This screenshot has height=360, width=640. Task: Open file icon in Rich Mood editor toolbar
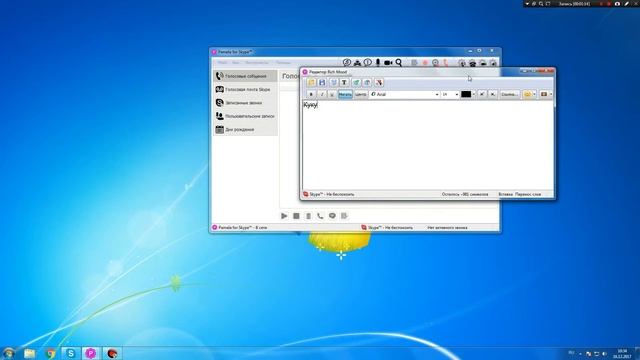tap(311, 82)
